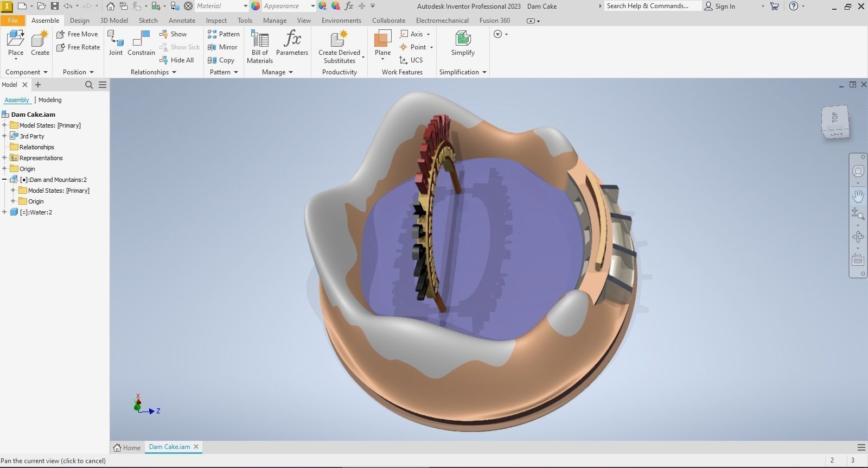Expand top-level Model States: [Primary] node

(4, 125)
